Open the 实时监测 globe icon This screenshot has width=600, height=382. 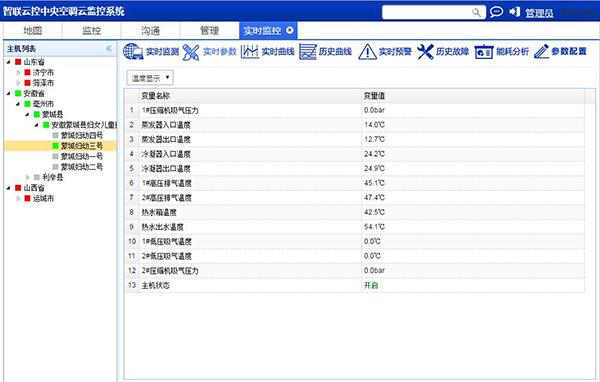pyautogui.click(x=133, y=52)
